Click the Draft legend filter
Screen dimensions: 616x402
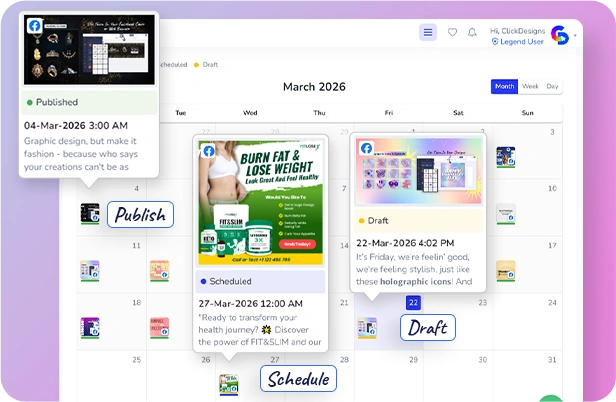[206, 65]
